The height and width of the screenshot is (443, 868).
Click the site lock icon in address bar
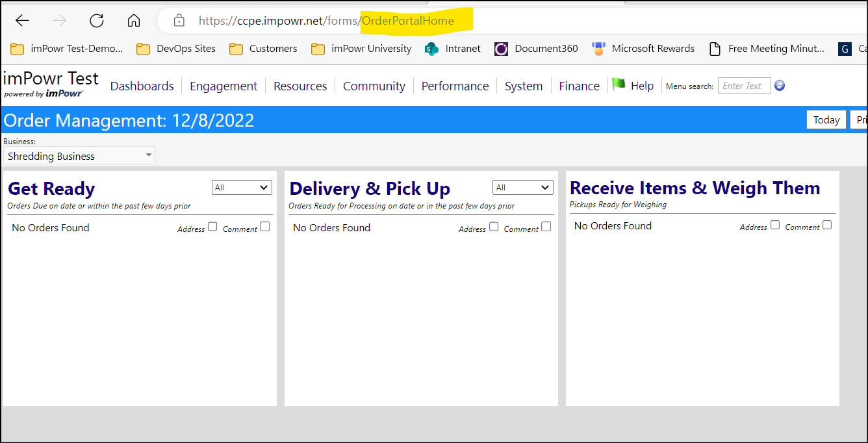179,21
